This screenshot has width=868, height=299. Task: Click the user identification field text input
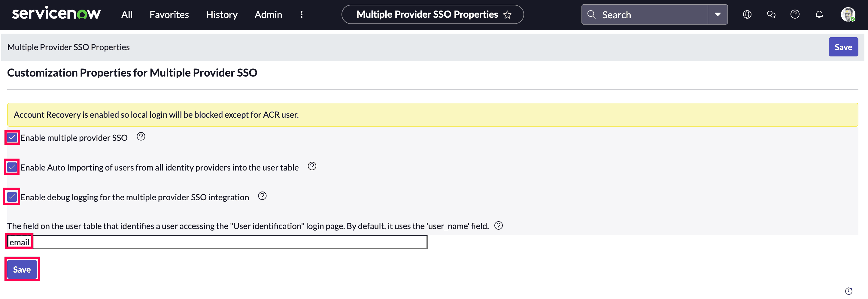(x=229, y=243)
